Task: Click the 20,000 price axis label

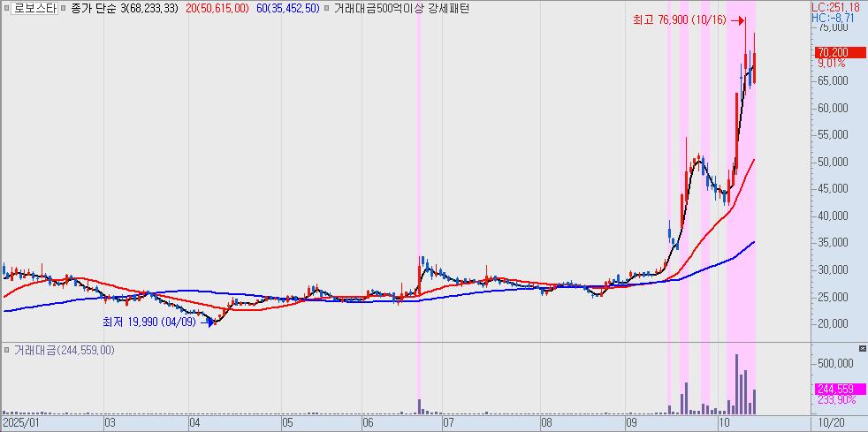Action: point(834,324)
